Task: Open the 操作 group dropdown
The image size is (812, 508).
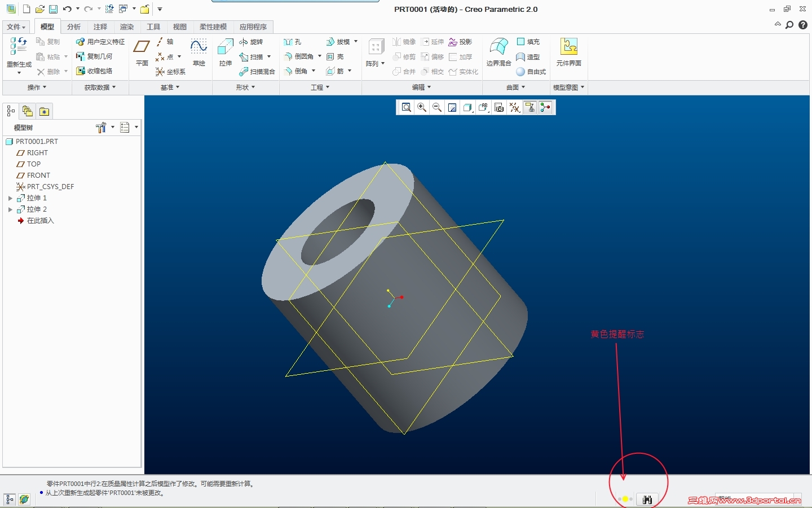Action: [x=37, y=87]
